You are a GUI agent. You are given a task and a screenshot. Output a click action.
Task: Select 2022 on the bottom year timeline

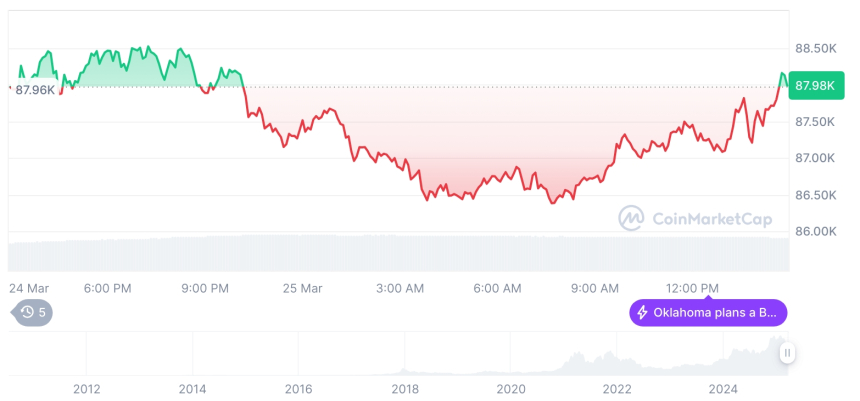coord(616,389)
